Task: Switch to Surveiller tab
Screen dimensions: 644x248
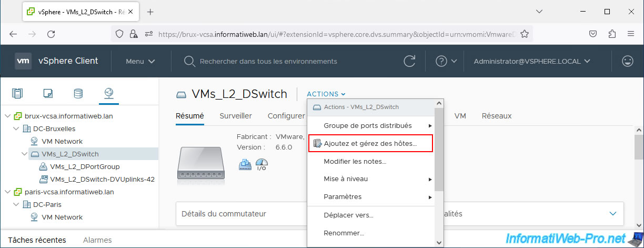Action: 236,116
